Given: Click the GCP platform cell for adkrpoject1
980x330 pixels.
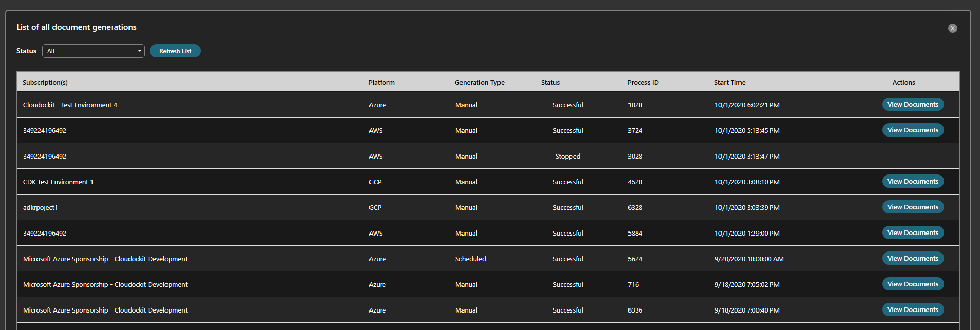Looking at the screenshot, I should click(x=375, y=207).
